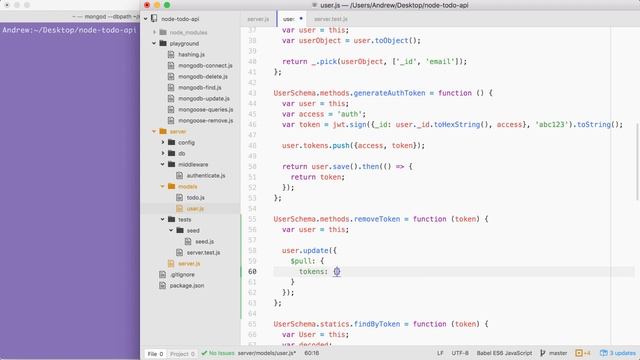Click the todo.js file icon

pyautogui.click(x=179, y=198)
